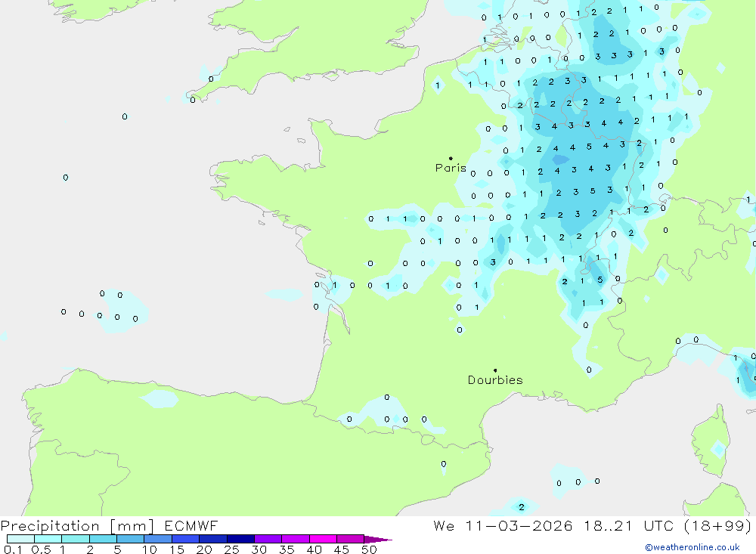Click the legend value 30 label

259,549
